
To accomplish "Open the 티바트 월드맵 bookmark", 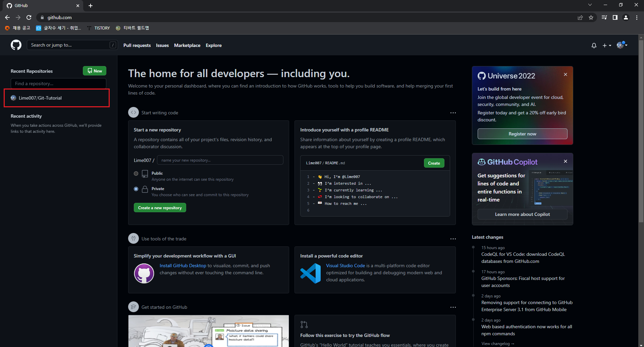I will click(132, 28).
